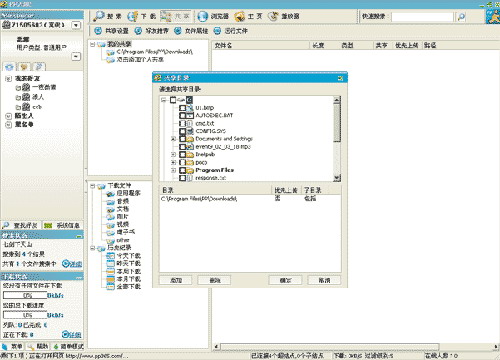Expand the Blacklist group in contact list
The width and height of the screenshot is (500, 360).
pyautogui.click(x=8, y=124)
